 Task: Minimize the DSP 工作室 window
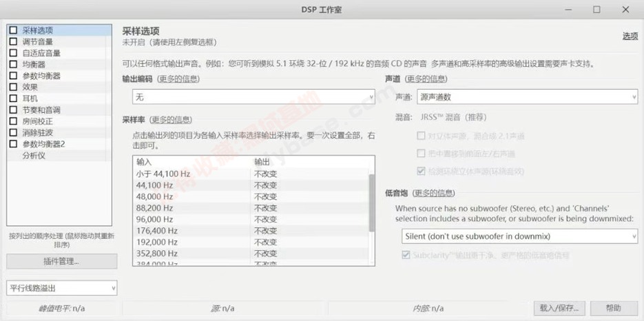click(569, 10)
